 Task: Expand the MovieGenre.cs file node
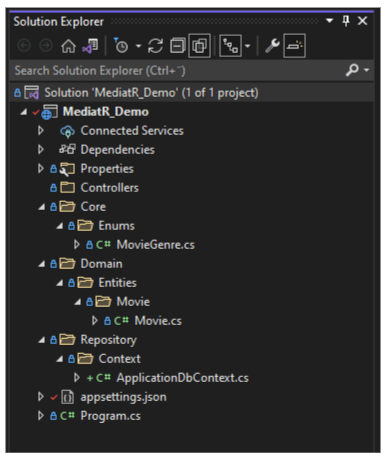(x=77, y=245)
